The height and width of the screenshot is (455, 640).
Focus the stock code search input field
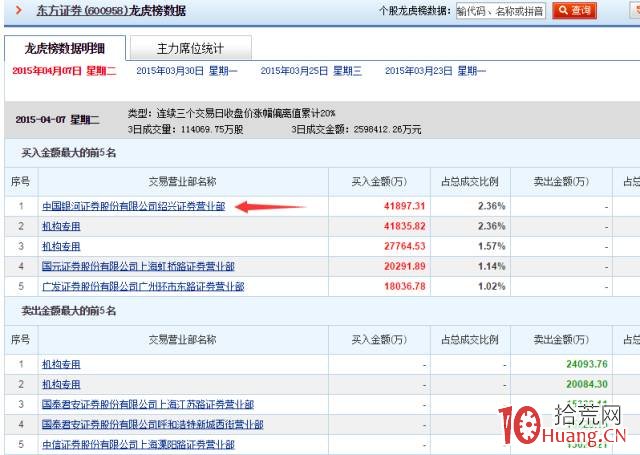(501, 11)
